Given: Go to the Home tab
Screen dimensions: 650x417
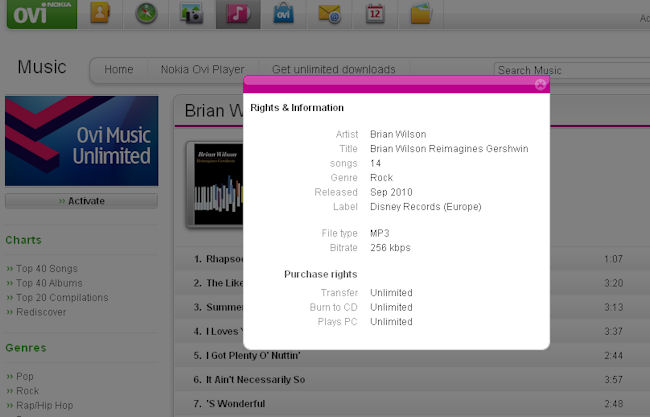Looking at the screenshot, I should 119,70.
